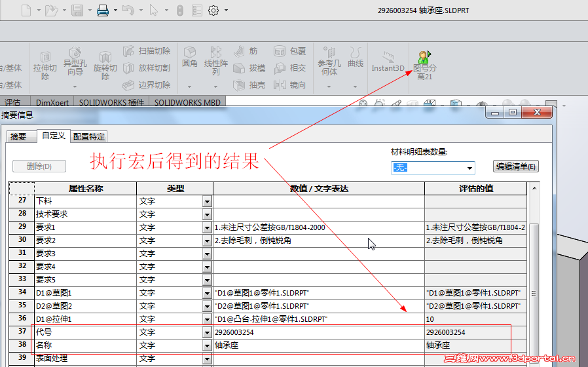This screenshot has height=367, width=588.
Task: Expand the Options gear dropdown arrow
Action: 226,10
